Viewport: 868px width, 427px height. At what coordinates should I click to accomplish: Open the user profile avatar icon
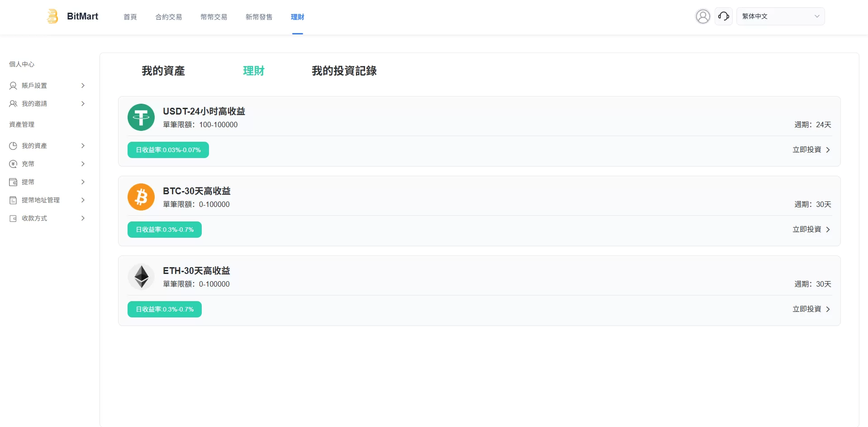[702, 16]
